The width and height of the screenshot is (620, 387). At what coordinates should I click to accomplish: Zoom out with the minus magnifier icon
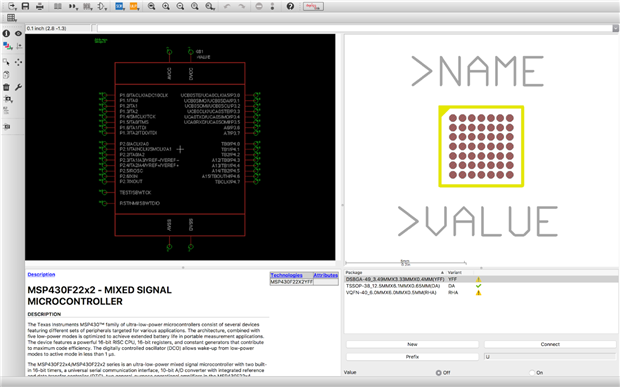[x=180, y=6]
